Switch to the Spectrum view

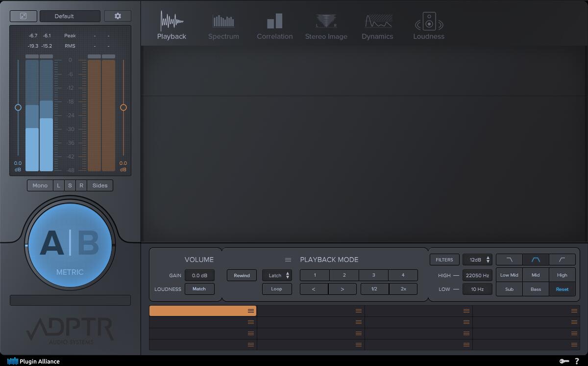223,27
